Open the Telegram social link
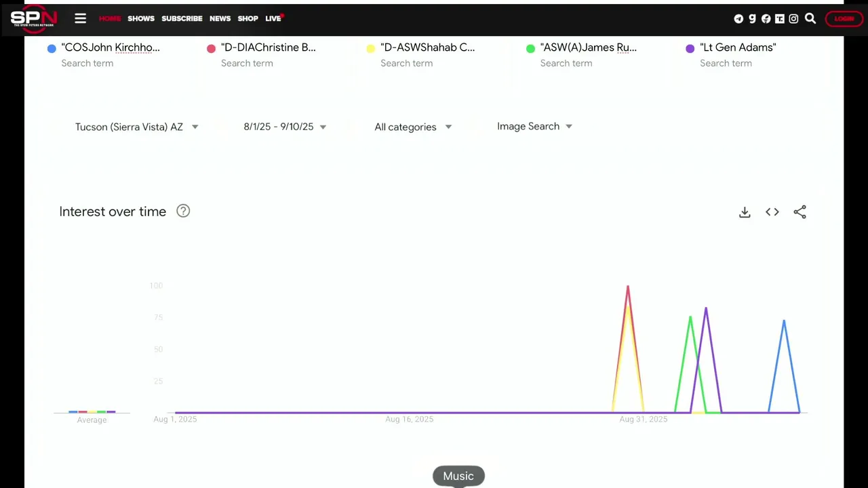 [x=738, y=19]
